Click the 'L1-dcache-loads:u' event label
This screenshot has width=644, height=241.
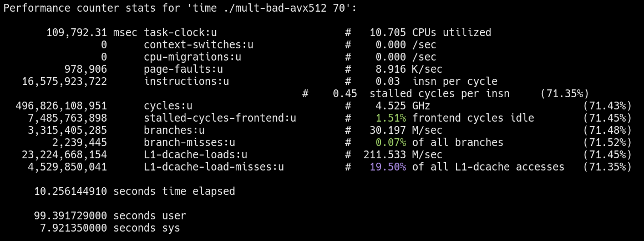click(196, 155)
